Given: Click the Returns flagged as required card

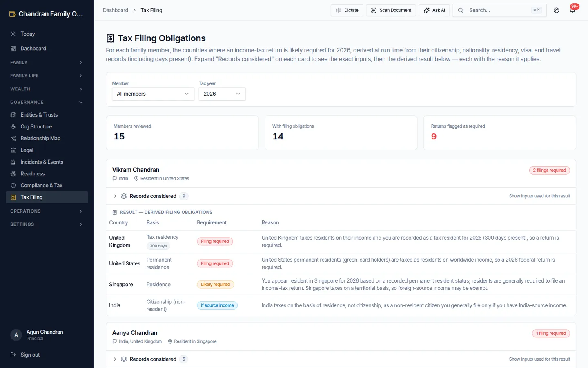Looking at the screenshot, I should tap(499, 133).
